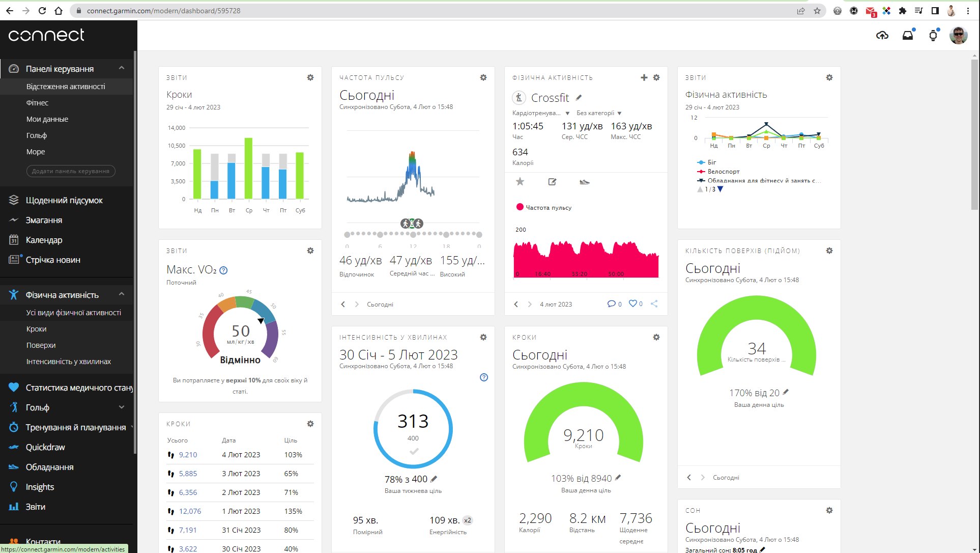980x553 pixels.
Task: Click the cloud upload icon in header
Action: point(882,35)
